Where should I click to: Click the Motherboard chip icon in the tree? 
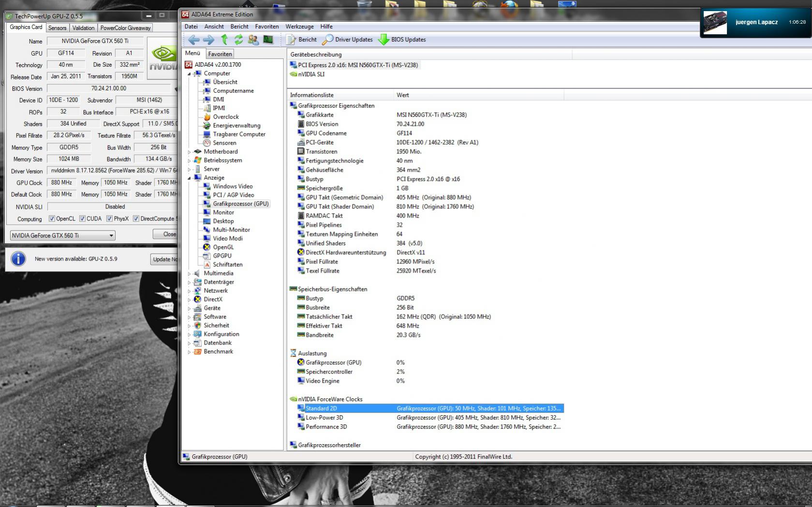click(198, 152)
